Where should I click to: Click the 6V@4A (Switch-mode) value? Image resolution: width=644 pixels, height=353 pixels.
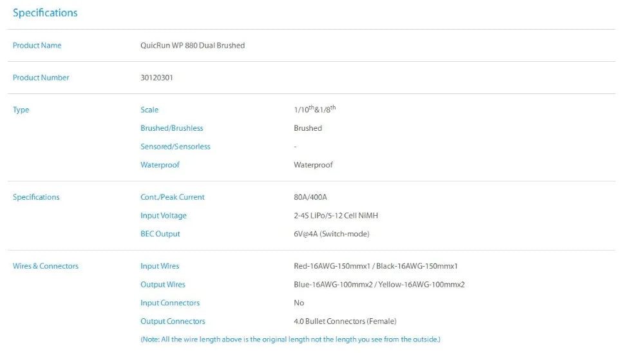[332, 234]
